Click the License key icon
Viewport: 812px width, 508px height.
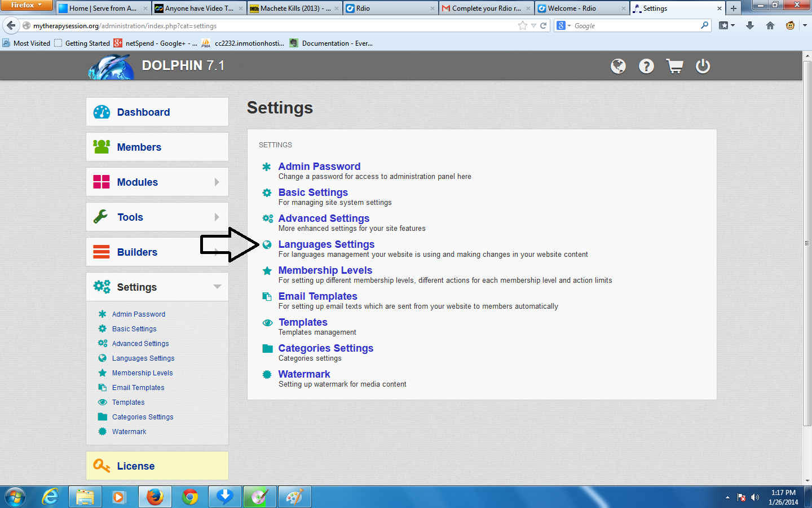click(101, 466)
